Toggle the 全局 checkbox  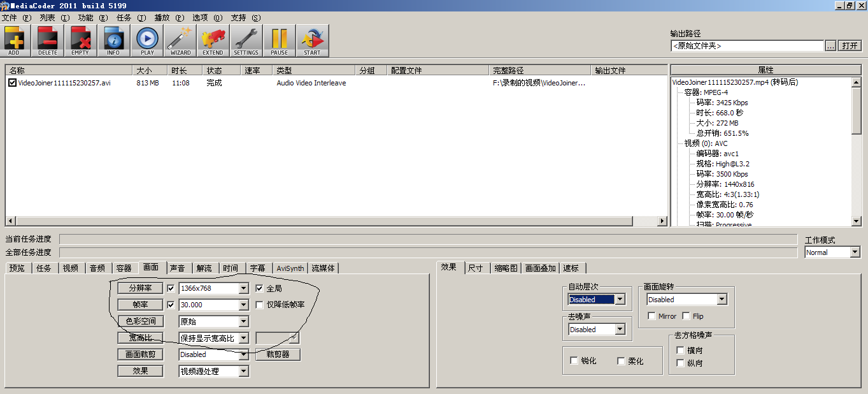259,288
